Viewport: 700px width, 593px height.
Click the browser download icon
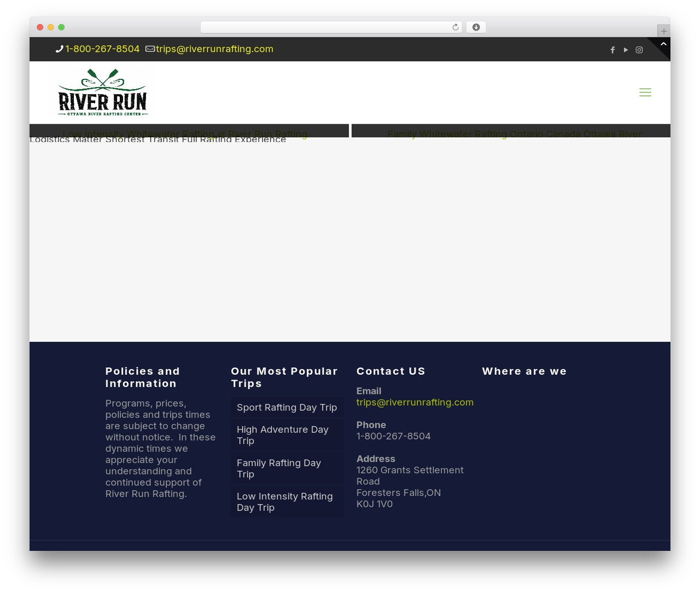476,27
